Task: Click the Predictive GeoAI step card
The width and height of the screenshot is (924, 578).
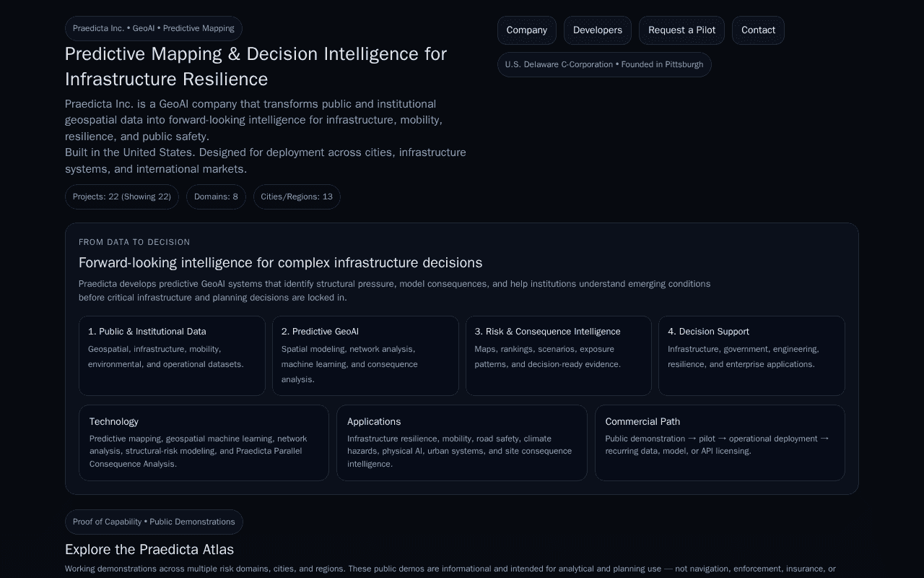Action: pyautogui.click(x=365, y=355)
